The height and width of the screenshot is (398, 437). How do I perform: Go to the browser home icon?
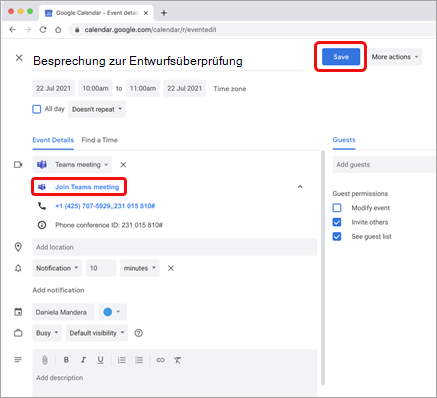(x=58, y=30)
